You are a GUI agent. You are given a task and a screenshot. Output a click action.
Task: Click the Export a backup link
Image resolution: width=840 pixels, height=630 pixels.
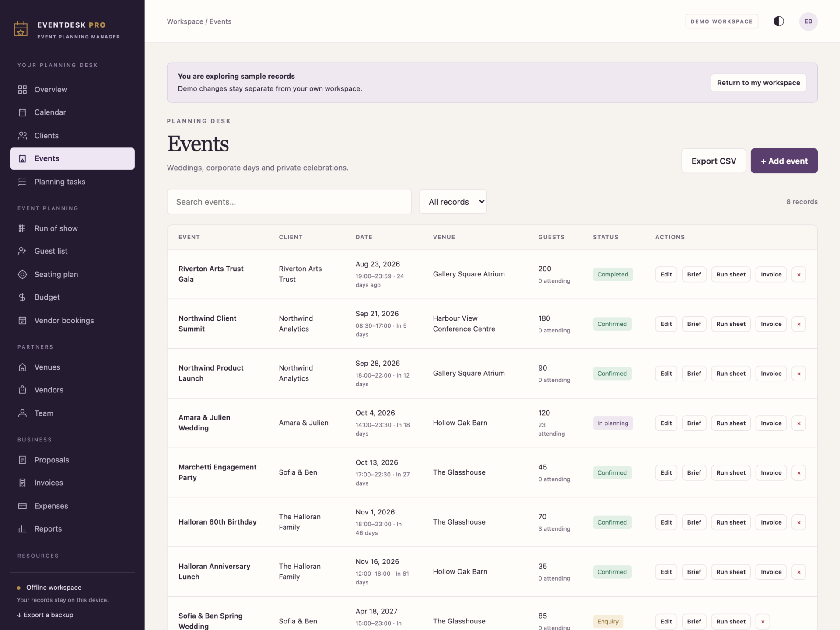pyautogui.click(x=45, y=615)
